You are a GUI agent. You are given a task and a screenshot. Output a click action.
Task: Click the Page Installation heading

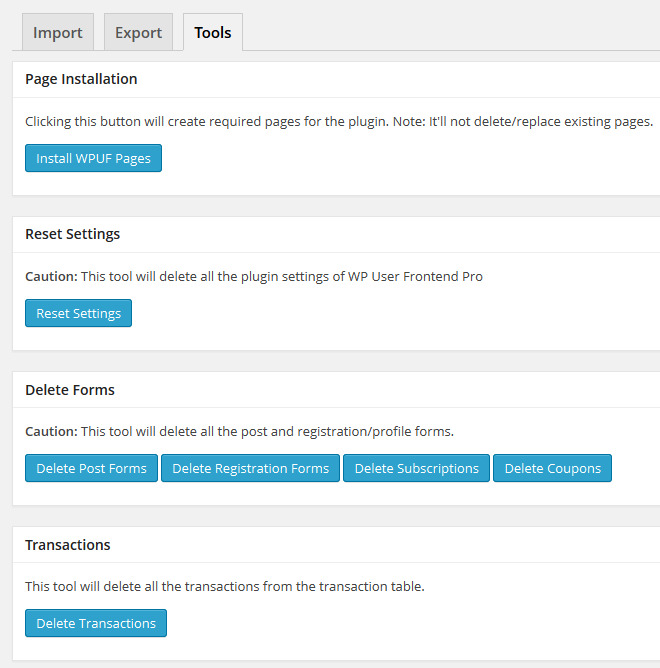81,79
